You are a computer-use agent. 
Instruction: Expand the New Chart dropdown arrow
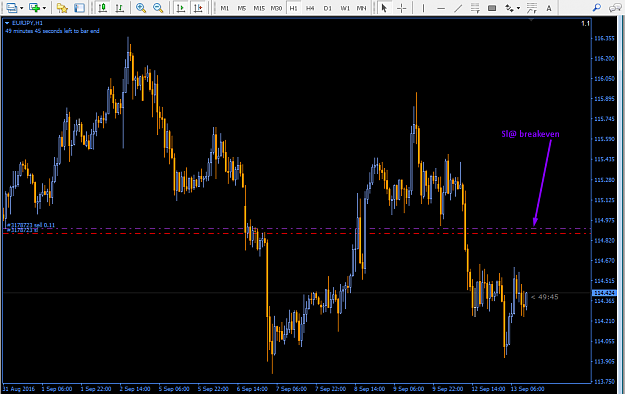tap(44, 8)
